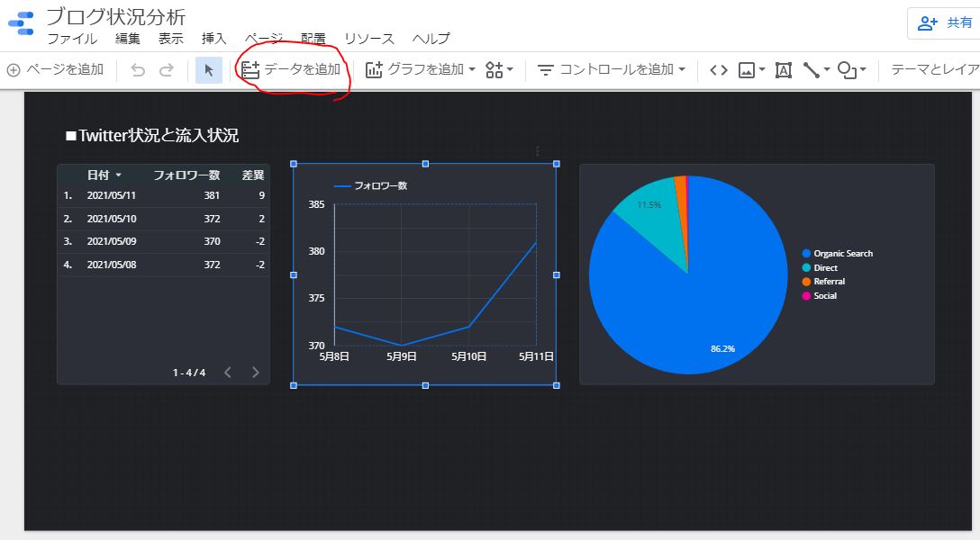Open the ファイル menu
Screen dimensions: 980x540
point(72,39)
